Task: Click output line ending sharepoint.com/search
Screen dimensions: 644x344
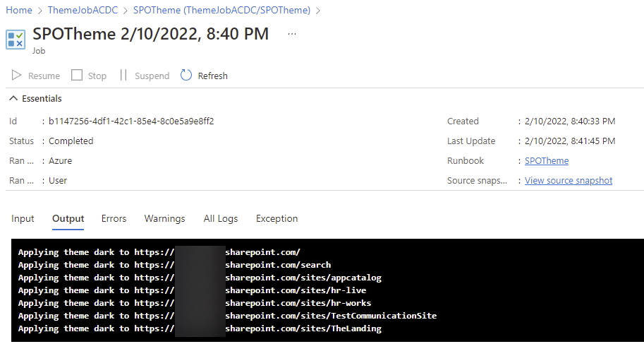Action: coord(174,265)
